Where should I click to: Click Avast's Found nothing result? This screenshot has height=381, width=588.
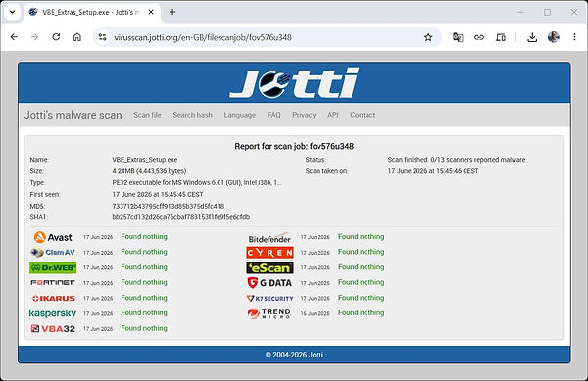tap(144, 237)
